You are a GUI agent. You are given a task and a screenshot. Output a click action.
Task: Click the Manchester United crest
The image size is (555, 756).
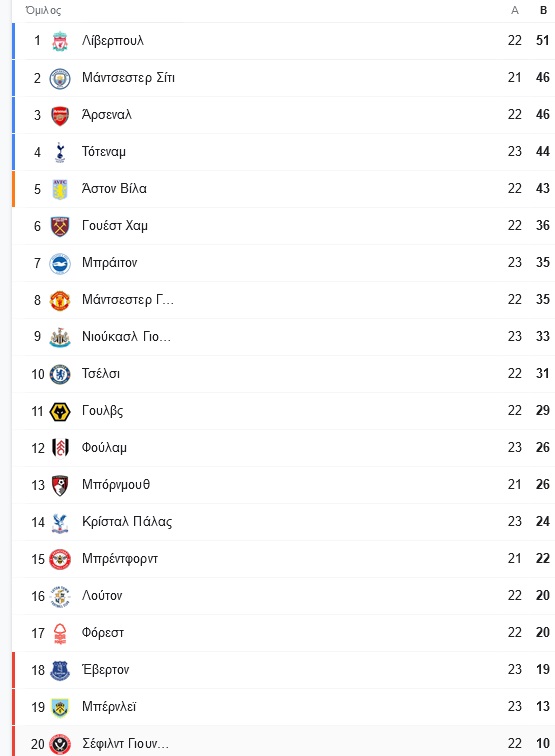(x=60, y=300)
